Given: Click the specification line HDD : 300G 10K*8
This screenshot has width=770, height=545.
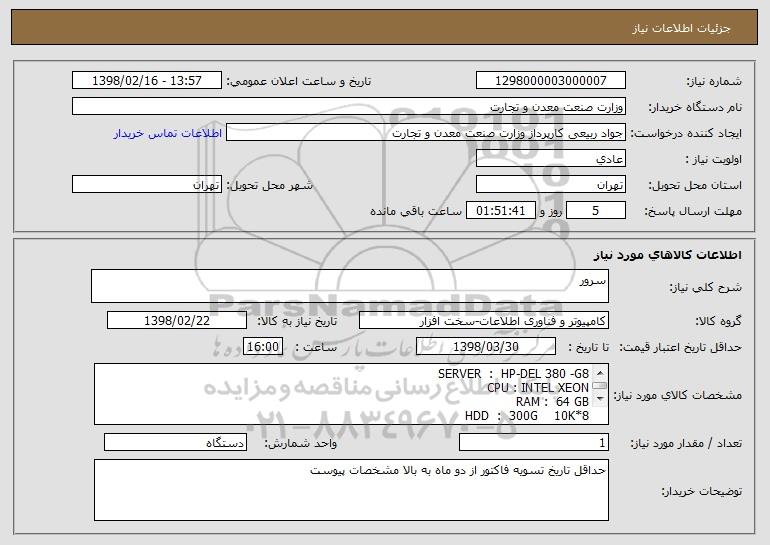Looking at the screenshot, I should click(x=526, y=415).
